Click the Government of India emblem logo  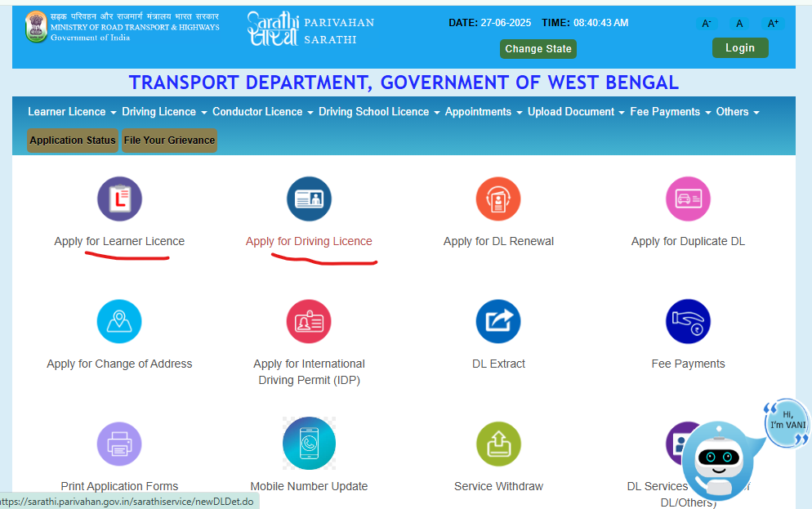pyautogui.click(x=36, y=27)
